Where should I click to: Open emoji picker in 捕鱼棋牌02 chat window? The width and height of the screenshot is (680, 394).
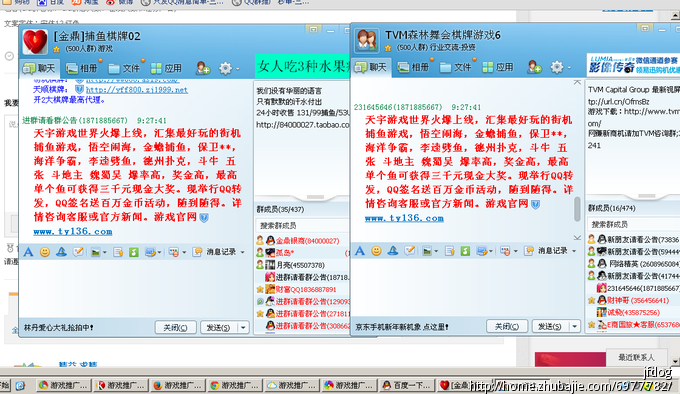pyautogui.click(x=45, y=252)
